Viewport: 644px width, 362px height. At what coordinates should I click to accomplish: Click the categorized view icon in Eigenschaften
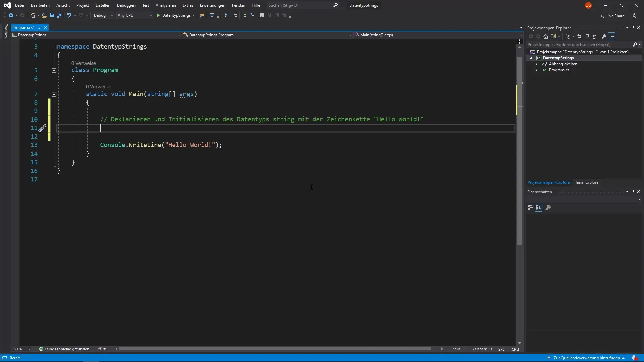(530, 208)
